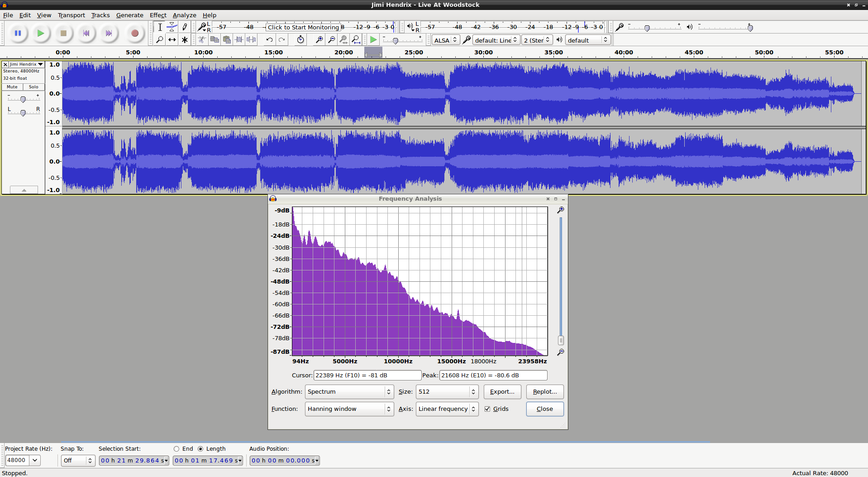Click Frequency Analysis zoom-out magnifier
868x477 pixels.
click(x=560, y=352)
